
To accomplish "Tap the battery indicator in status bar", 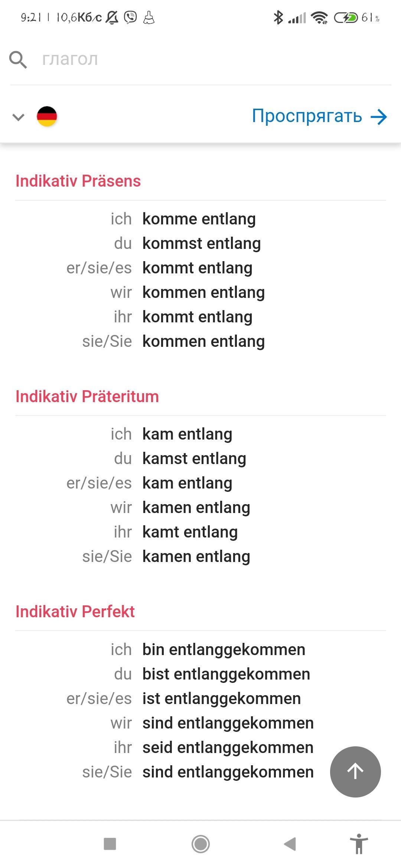I will (x=345, y=17).
